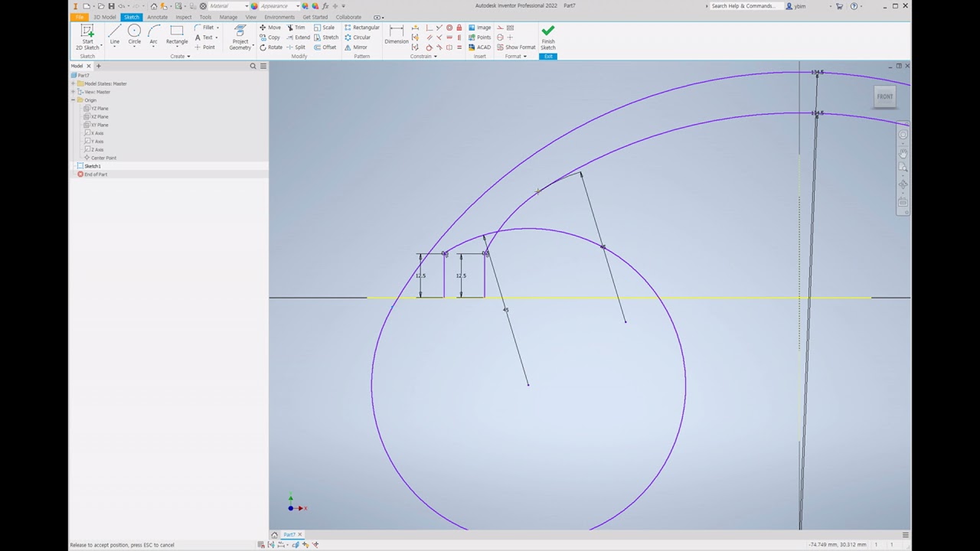
Task: Open the Constrain panel dropdown
Action: pyautogui.click(x=423, y=56)
